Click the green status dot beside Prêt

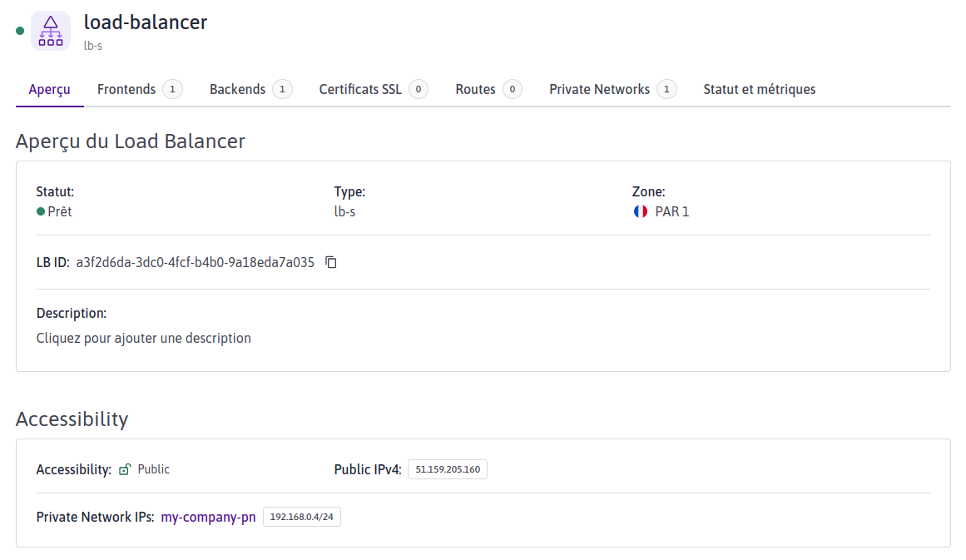tap(41, 211)
